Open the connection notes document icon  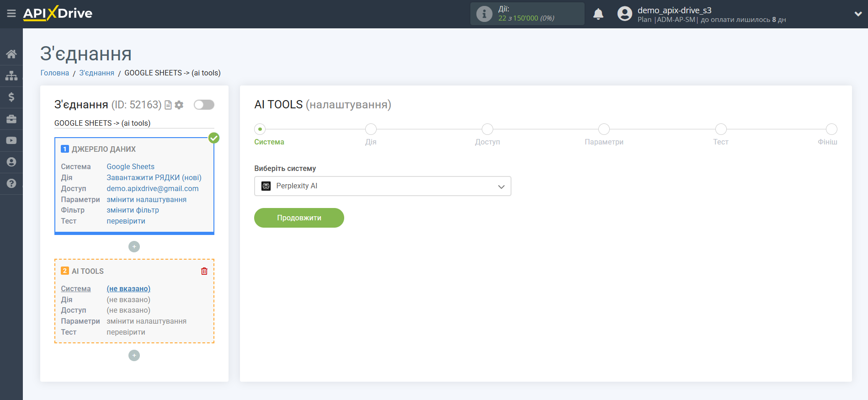coord(168,105)
